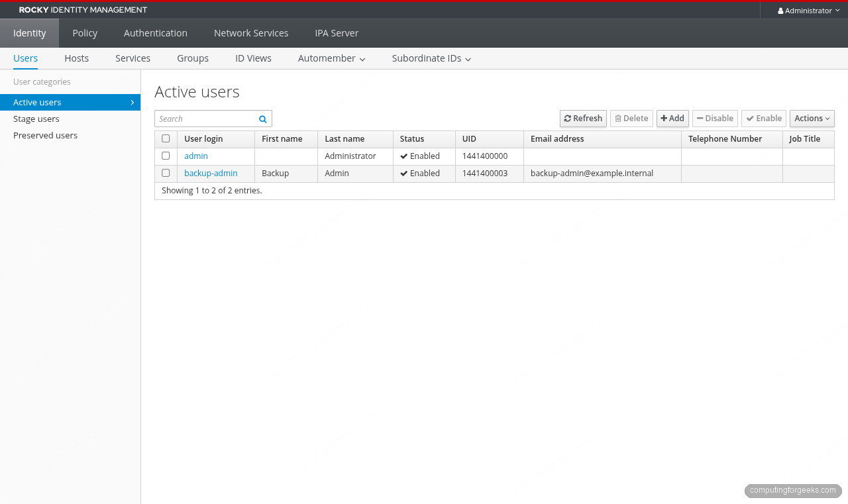Image resolution: width=848 pixels, height=504 pixels.
Task: Expand the Automember dropdown
Action: pos(331,58)
